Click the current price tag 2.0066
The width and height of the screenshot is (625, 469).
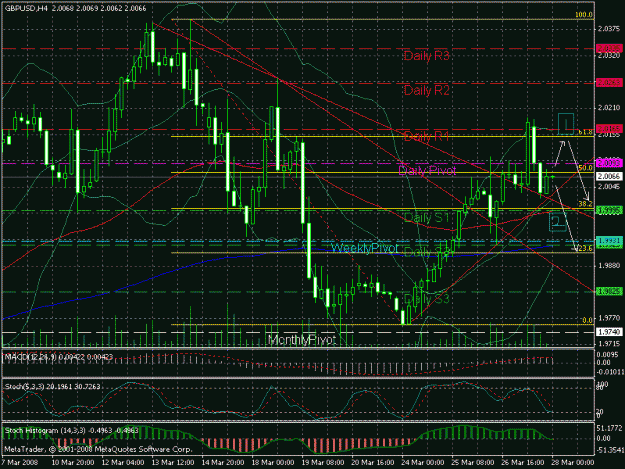click(x=609, y=177)
